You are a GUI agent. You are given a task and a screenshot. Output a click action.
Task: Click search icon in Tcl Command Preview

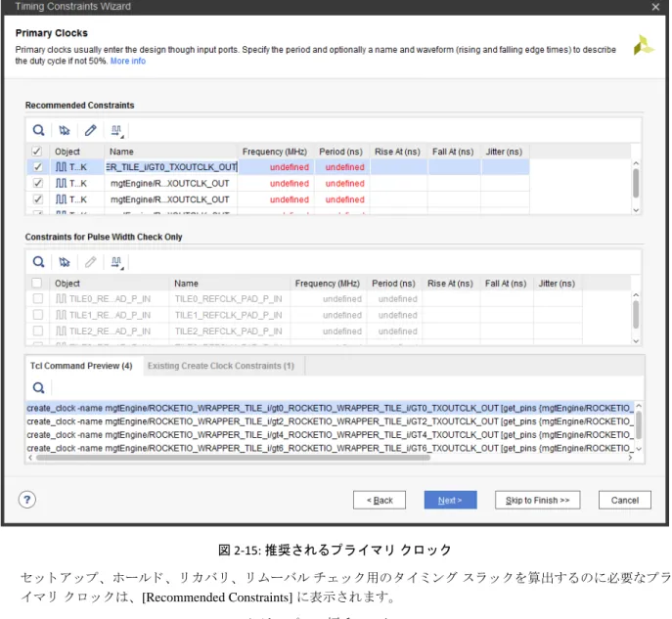click(38, 387)
